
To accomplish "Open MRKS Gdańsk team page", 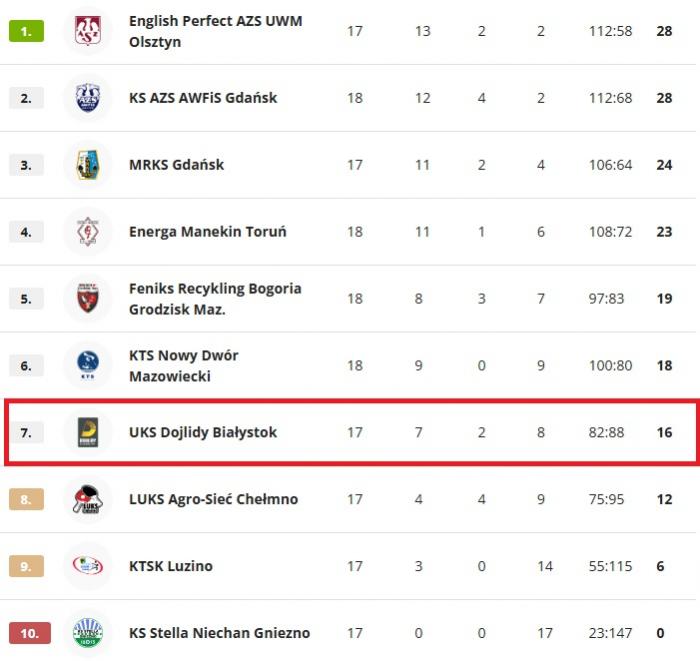I will point(176,165).
